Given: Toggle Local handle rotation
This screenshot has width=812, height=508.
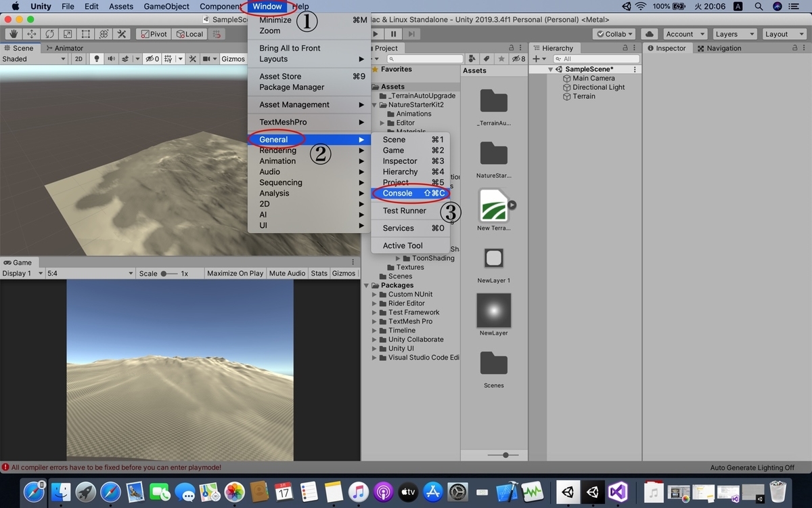Looking at the screenshot, I should pos(189,34).
